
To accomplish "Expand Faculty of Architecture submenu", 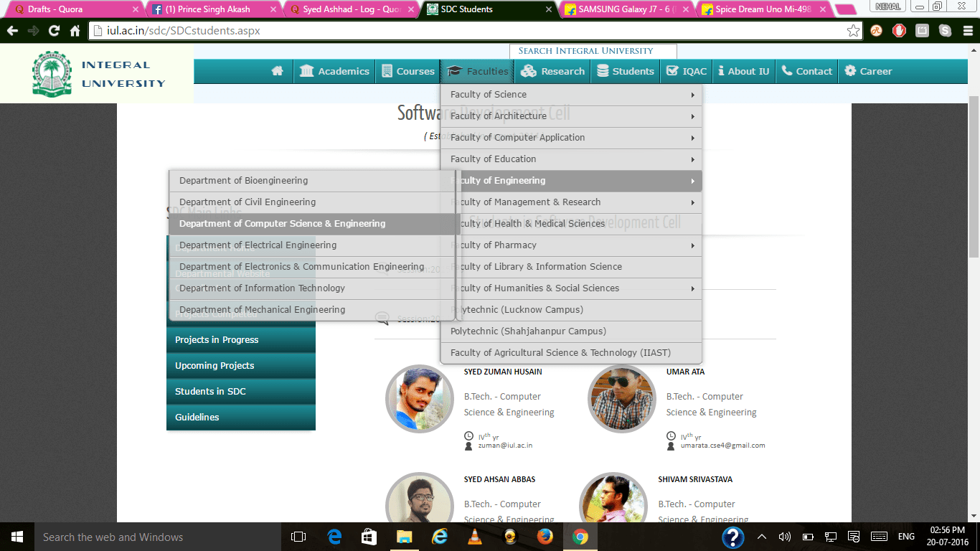I will coord(571,116).
